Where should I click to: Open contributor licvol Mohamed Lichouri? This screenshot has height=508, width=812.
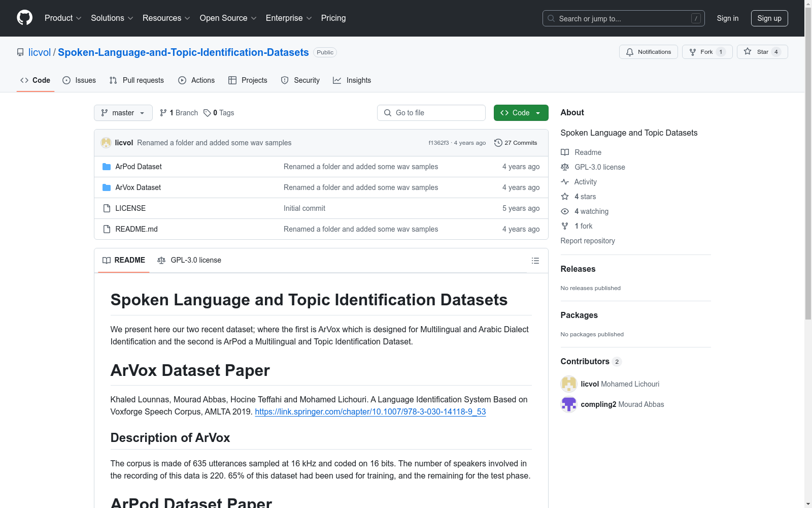pyautogui.click(x=620, y=384)
